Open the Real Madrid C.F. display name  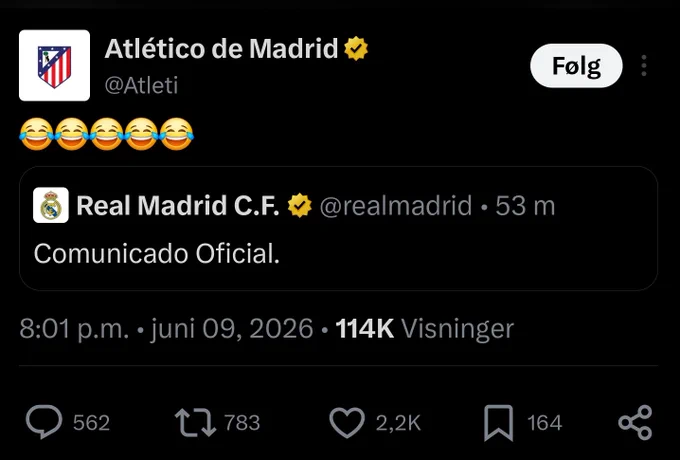coord(178,205)
